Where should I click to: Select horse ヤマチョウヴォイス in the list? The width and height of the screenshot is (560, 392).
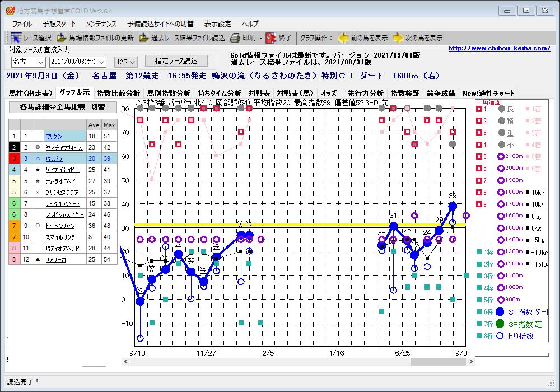coord(64,147)
